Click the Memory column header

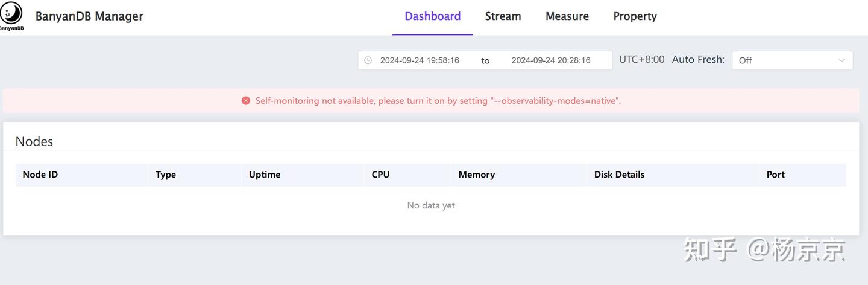click(476, 175)
